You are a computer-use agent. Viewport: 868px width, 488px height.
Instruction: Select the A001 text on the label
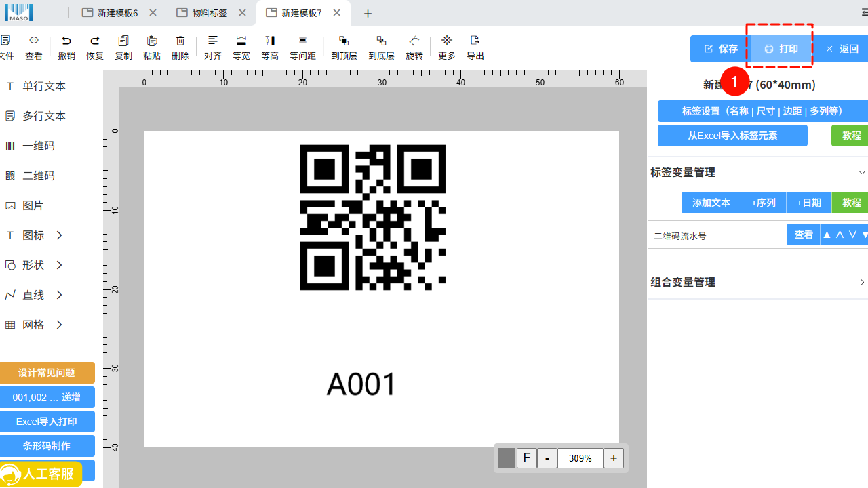(x=361, y=384)
